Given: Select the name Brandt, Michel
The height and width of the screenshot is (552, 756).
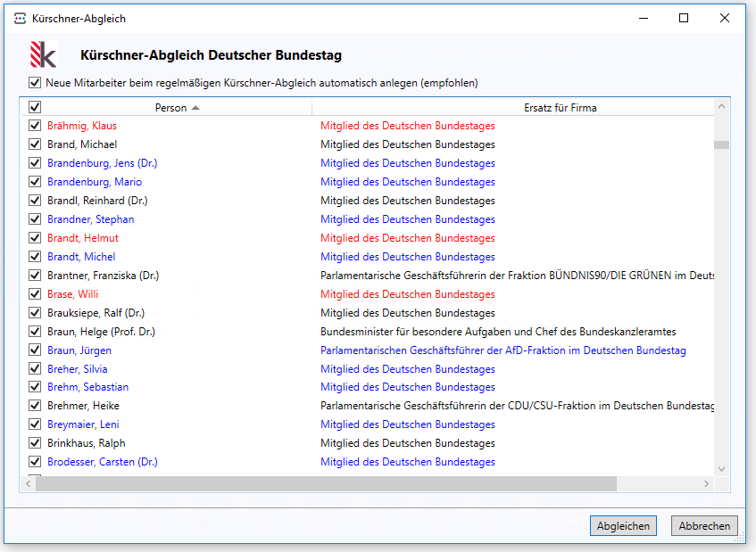Looking at the screenshot, I should [x=81, y=257].
